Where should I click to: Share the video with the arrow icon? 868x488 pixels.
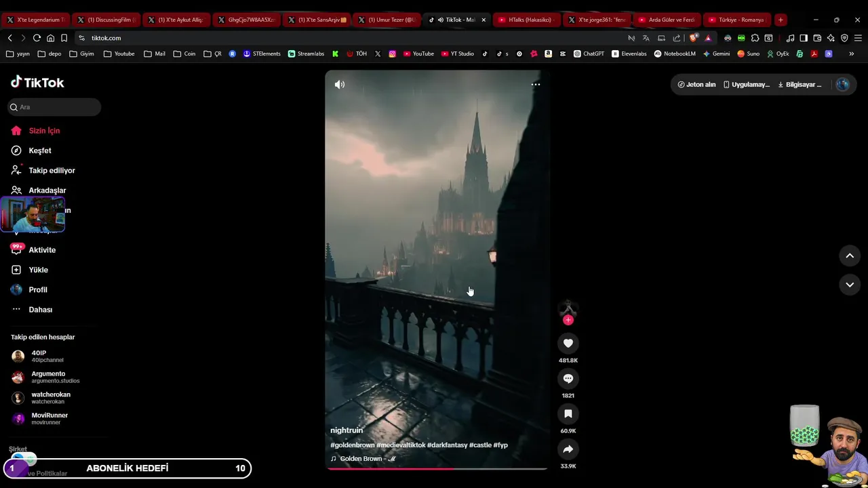(x=568, y=449)
